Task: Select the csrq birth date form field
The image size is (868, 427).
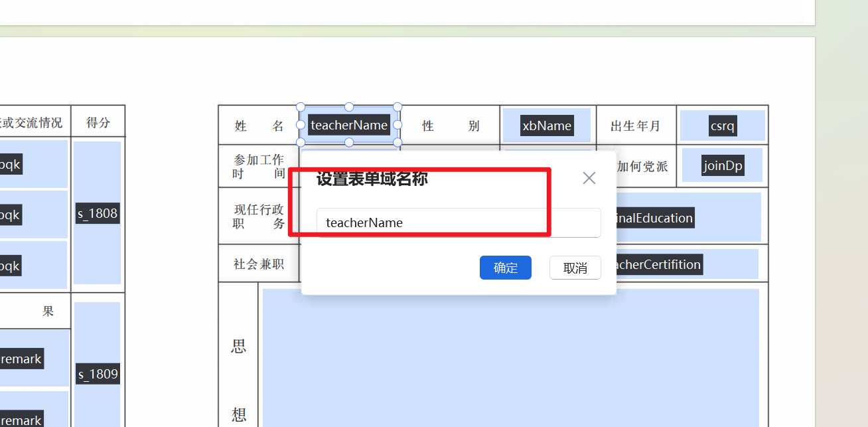Action: point(722,125)
